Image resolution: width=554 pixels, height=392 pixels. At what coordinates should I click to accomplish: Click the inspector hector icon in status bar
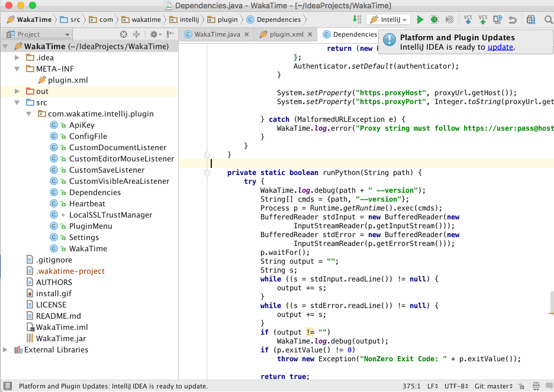click(x=536, y=386)
